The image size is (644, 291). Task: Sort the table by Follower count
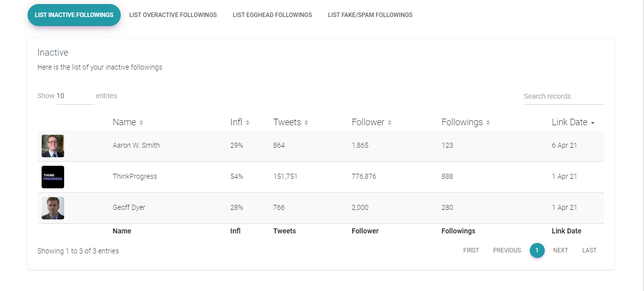pos(390,122)
